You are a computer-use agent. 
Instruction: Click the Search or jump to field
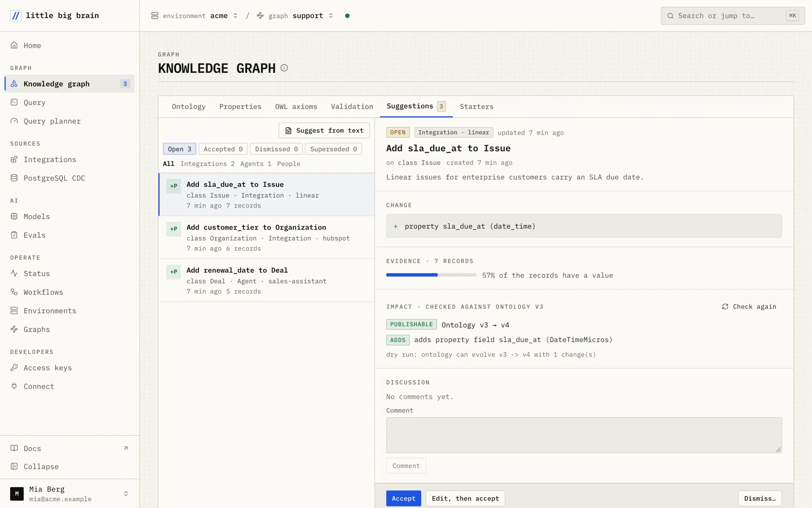point(732,16)
